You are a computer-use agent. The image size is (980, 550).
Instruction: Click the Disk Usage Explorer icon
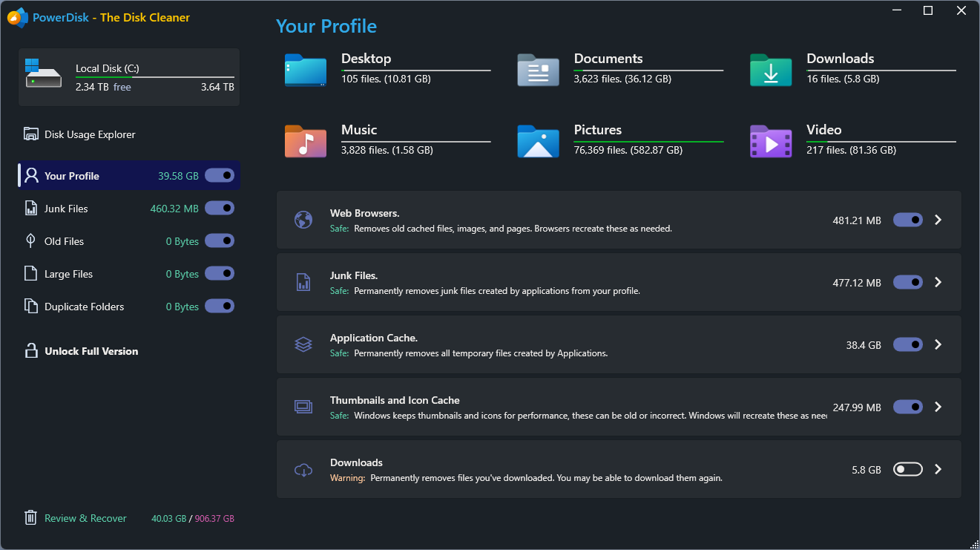[x=31, y=134]
